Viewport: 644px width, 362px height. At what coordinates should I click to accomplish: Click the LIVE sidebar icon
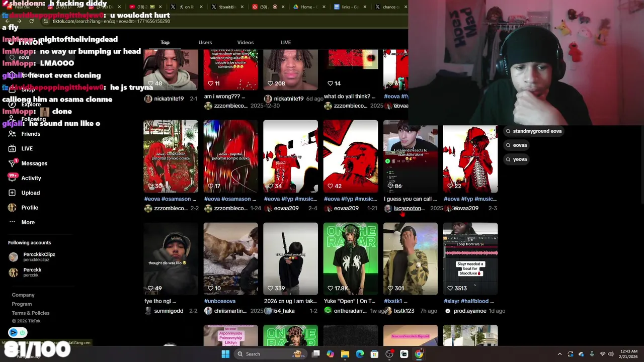(x=12, y=148)
